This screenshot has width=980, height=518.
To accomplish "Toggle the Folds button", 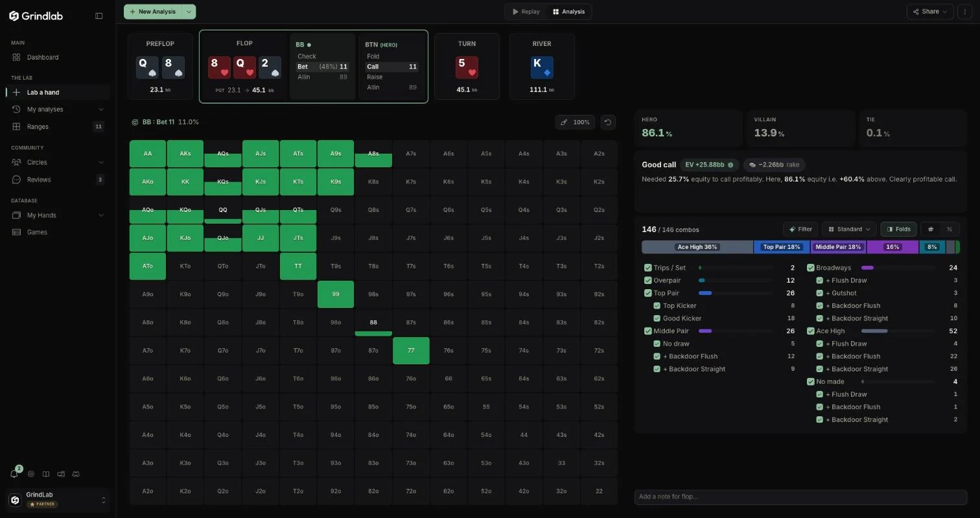I will click(x=898, y=229).
